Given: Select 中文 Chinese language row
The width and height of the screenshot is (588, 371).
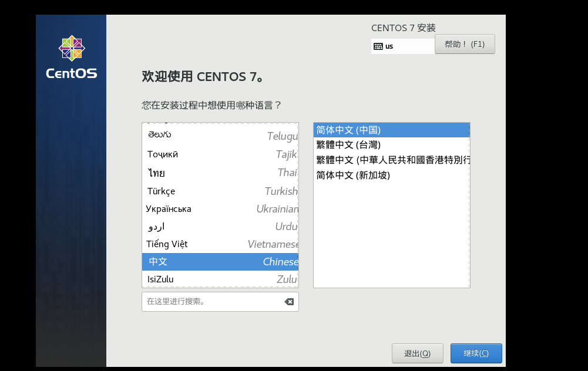Looking at the screenshot, I should tap(220, 262).
